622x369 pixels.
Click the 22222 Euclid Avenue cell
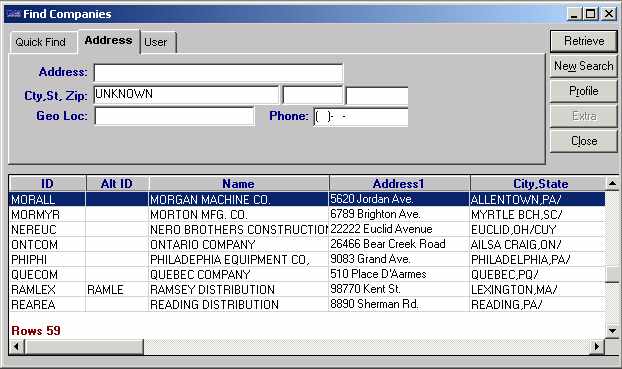tap(399, 229)
